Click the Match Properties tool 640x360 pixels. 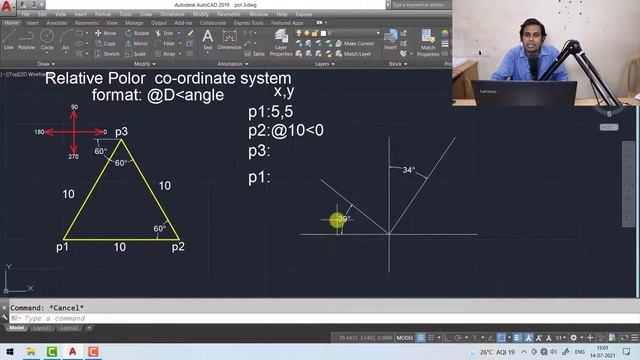[428, 42]
